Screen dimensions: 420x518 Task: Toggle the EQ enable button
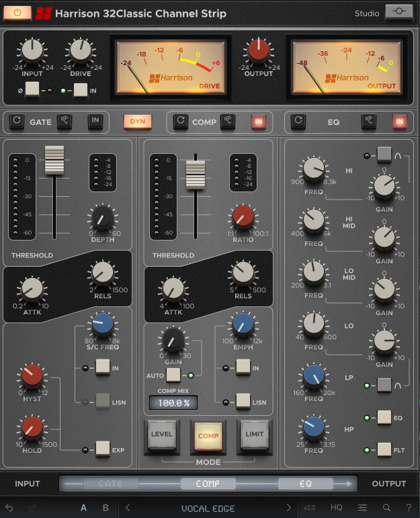pyautogui.click(x=384, y=418)
